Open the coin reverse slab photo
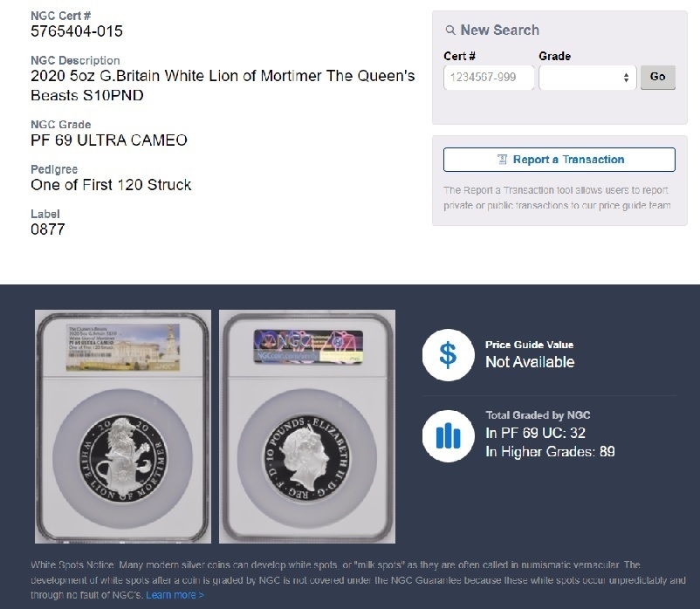700x609 pixels. (123, 427)
